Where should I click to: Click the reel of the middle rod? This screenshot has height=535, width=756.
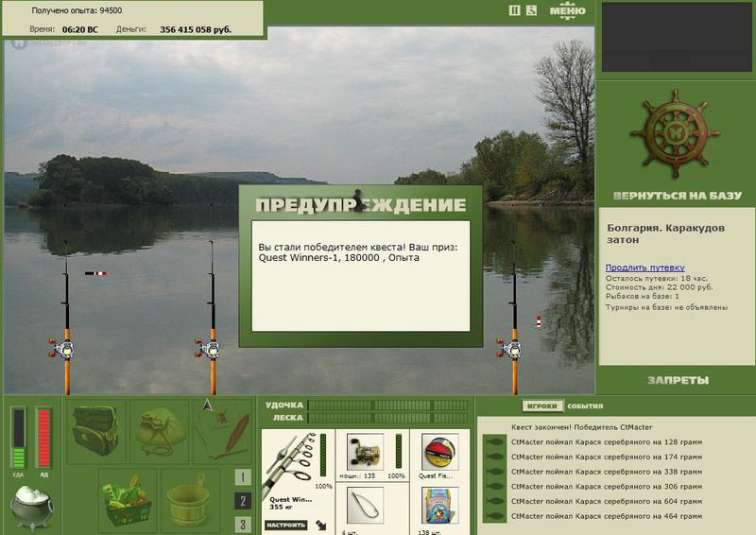point(208,348)
